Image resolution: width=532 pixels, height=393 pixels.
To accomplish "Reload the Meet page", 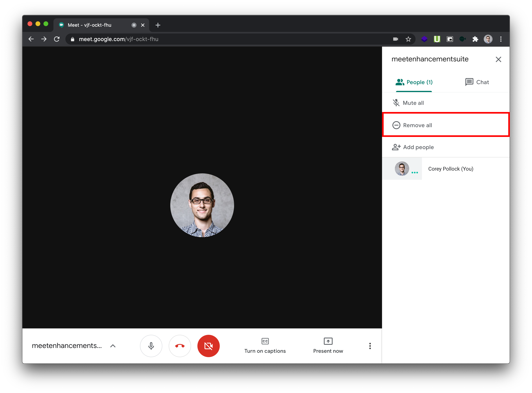I will (57, 39).
